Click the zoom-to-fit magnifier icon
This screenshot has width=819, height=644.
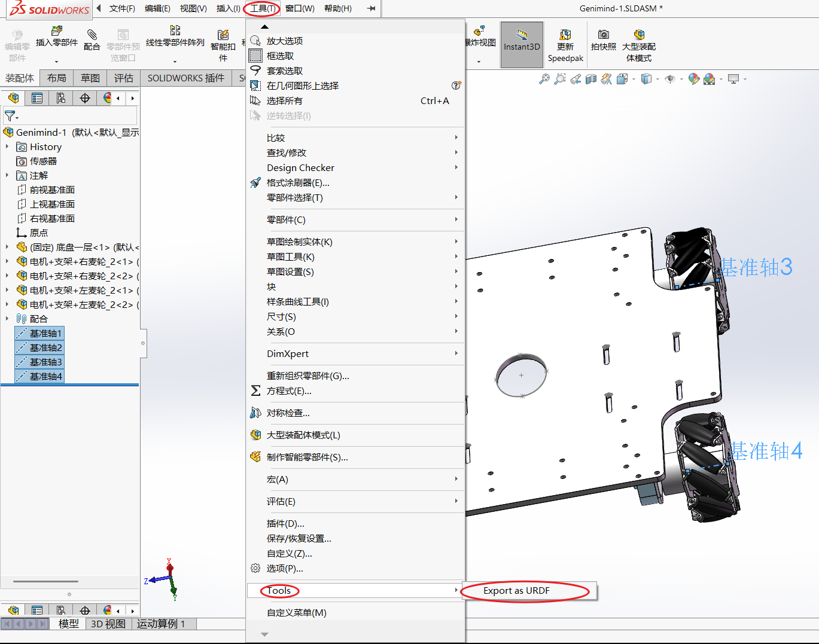(544, 79)
